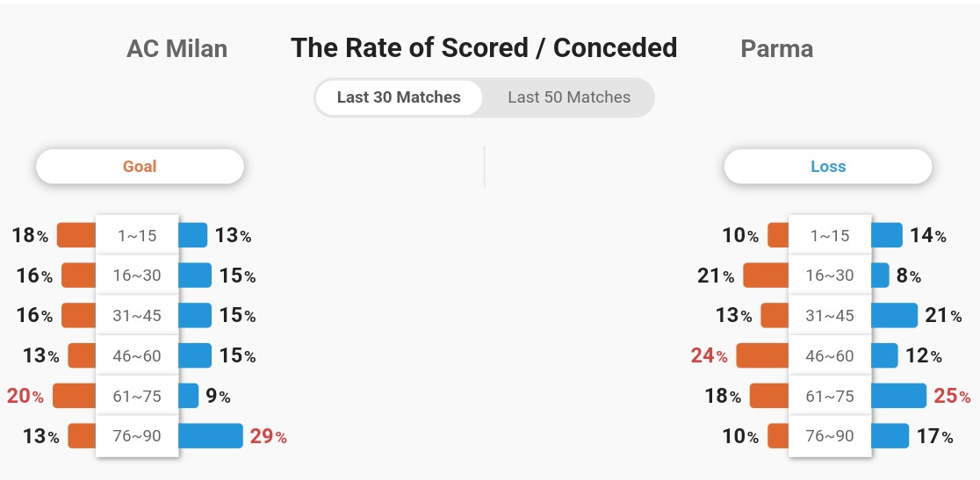The width and height of the screenshot is (980, 480).
Task: Click Parma's 25% blue bar for 61~75
Action: pos(898,396)
